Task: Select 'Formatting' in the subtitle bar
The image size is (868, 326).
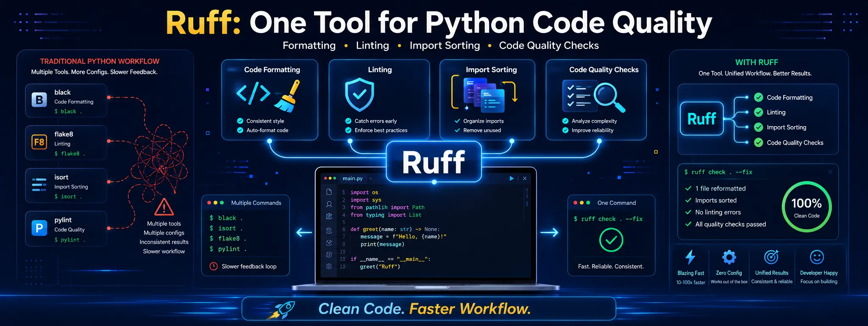Action: (x=309, y=45)
